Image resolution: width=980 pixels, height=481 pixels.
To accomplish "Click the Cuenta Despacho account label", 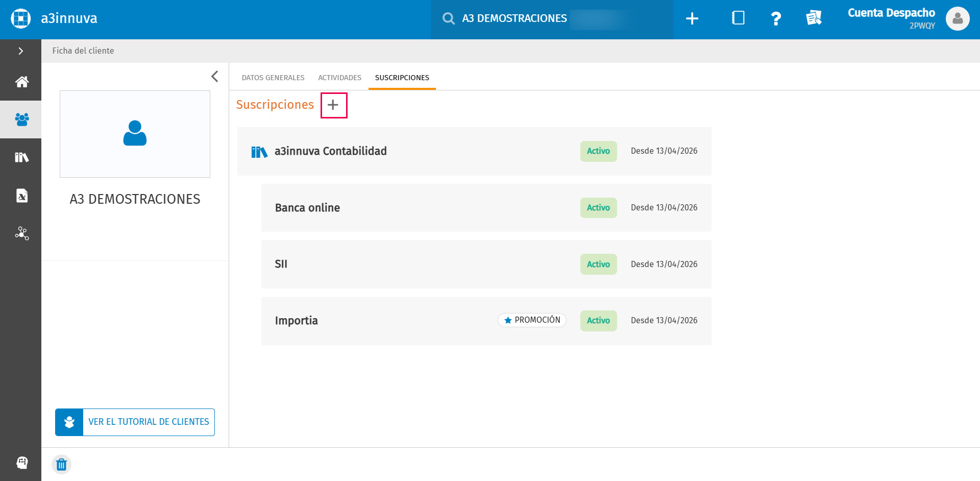I will (x=891, y=13).
